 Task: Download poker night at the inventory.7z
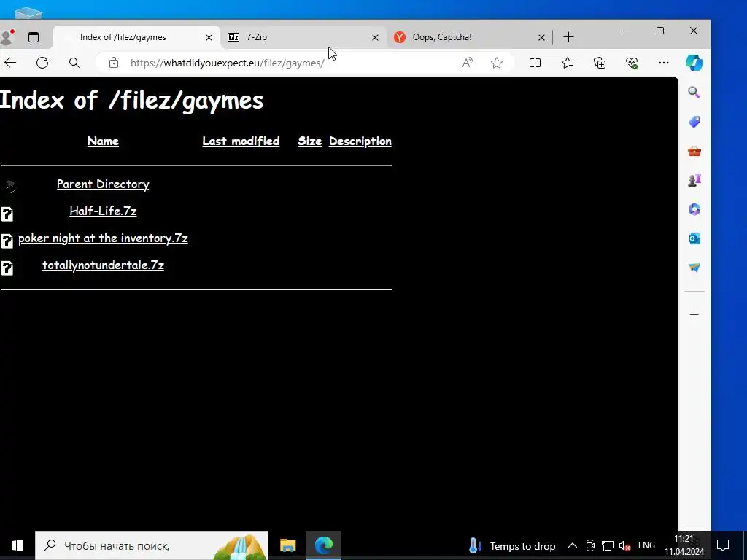click(103, 238)
